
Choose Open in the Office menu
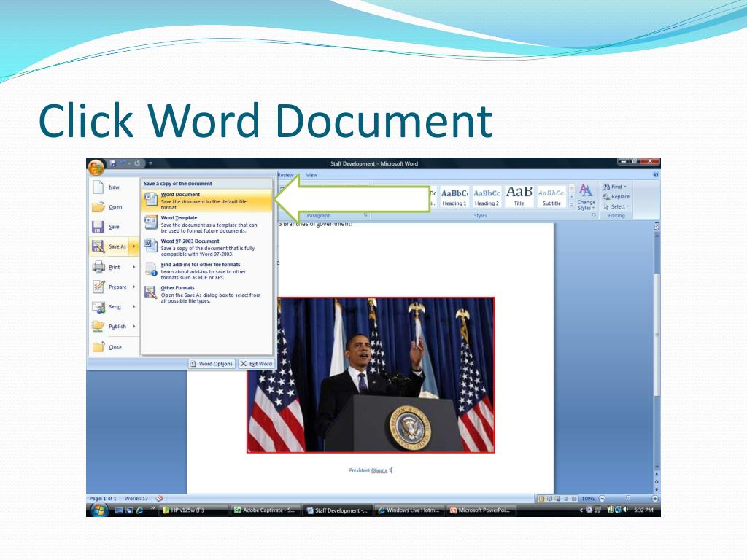(x=114, y=207)
